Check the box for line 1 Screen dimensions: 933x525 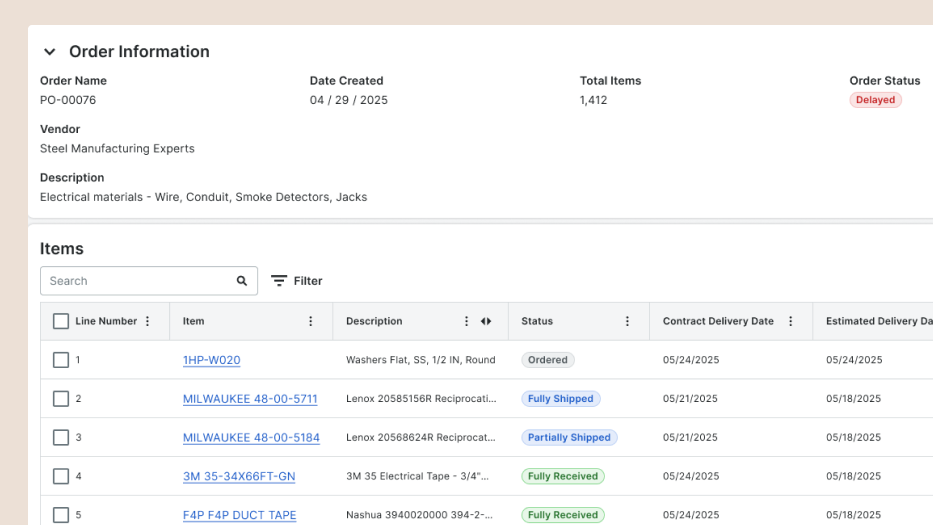[61, 360]
